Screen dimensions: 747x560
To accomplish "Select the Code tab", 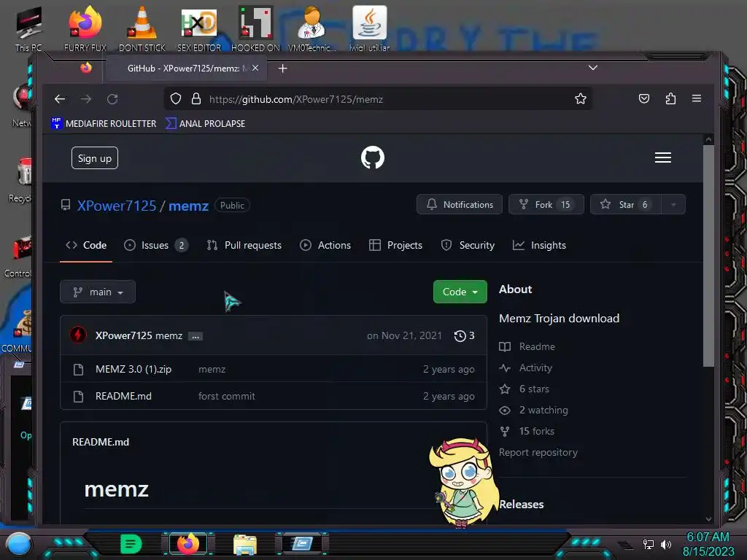I will (x=86, y=245).
